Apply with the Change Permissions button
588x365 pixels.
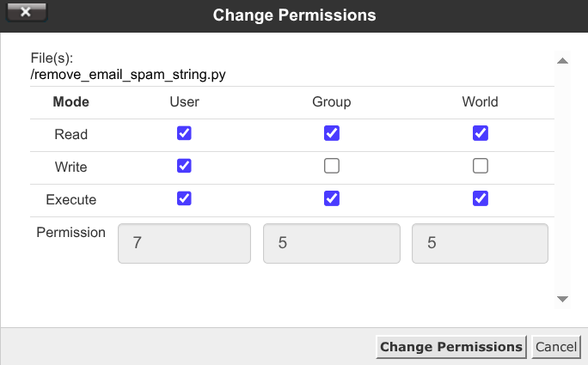[x=451, y=347]
